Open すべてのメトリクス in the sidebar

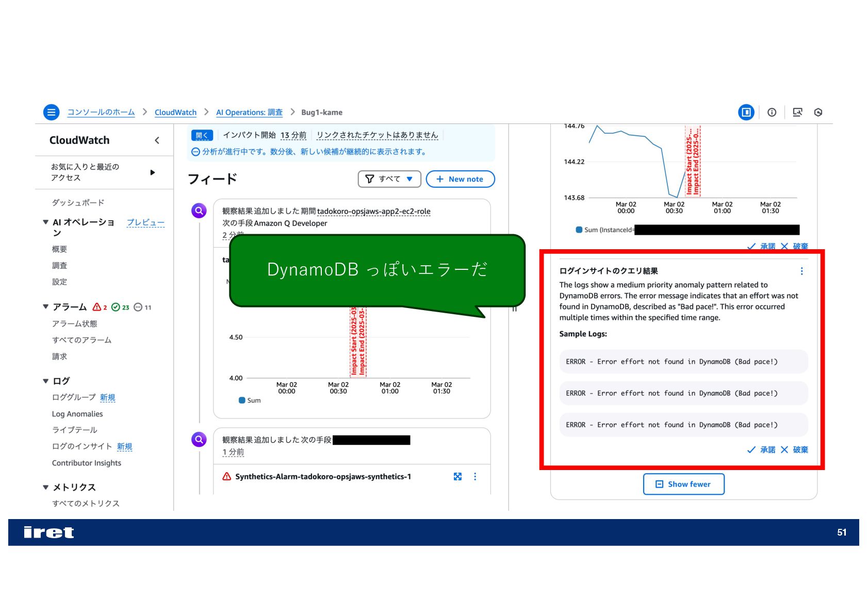click(86, 503)
